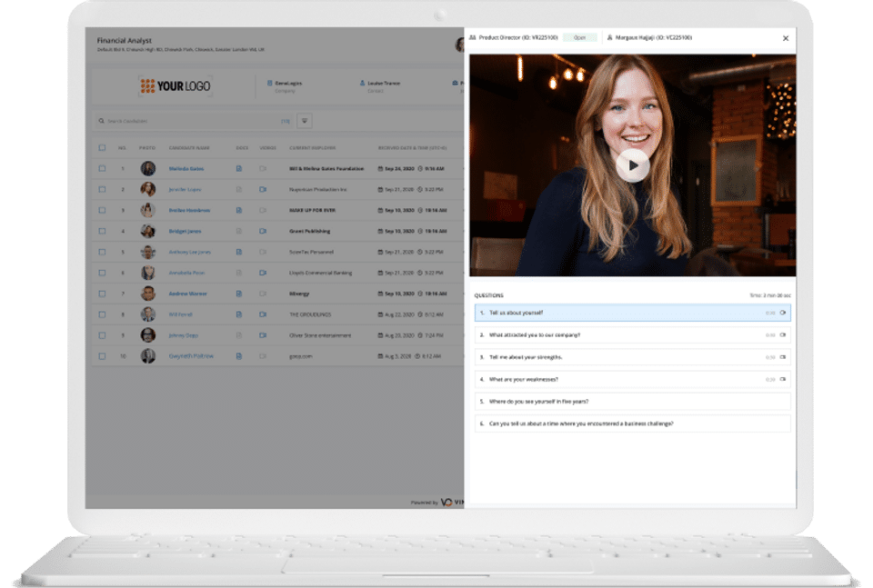Viewport: 873px width, 588px height.
Task: Click the 'THE GROUNDLINGS' employer cell
Action: coord(310,314)
